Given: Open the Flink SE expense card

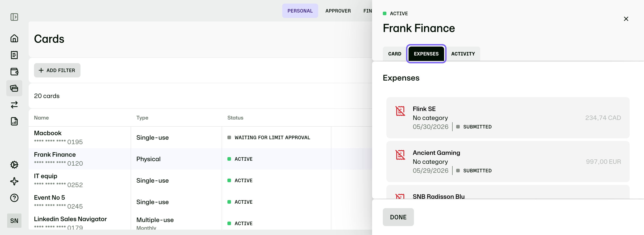Looking at the screenshot, I should (x=508, y=118).
